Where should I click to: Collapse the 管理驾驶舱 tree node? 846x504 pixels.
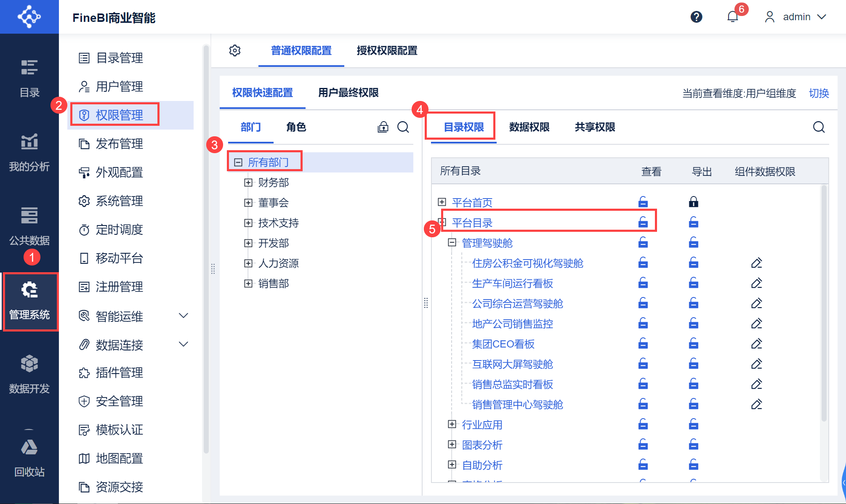point(452,242)
